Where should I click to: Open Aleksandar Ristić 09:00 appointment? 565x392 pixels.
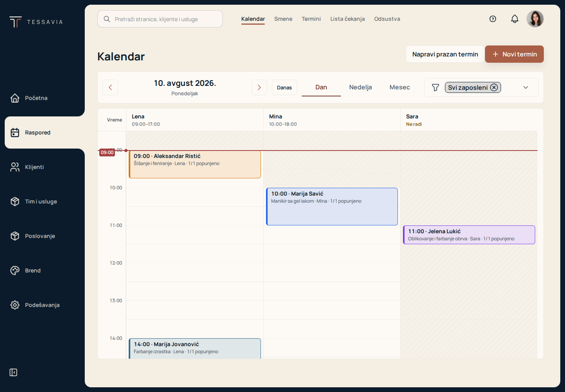195,164
